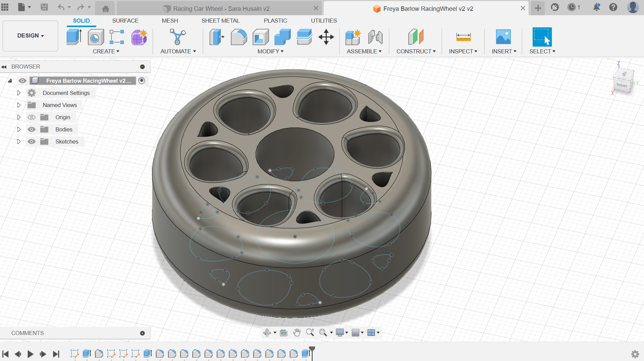Viewport: 644px width, 361px height.
Task: Jump to the timeline beginning
Action: point(5,354)
